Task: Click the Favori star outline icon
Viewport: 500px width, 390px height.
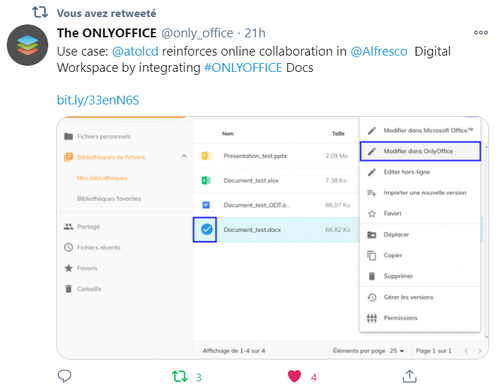Action: tap(372, 213)
